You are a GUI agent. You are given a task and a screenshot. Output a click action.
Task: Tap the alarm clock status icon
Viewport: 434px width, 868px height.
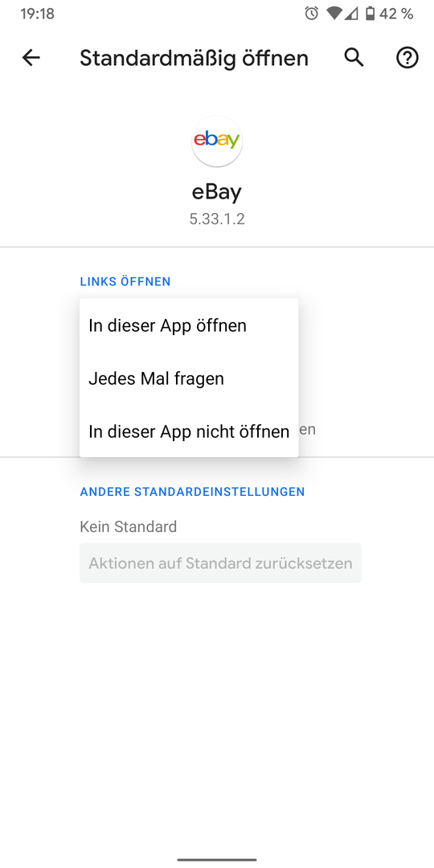[312, 14]
